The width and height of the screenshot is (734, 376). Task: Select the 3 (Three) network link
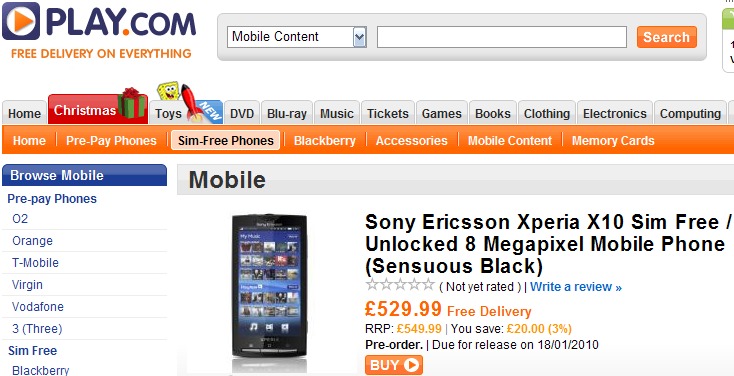coord(37,329)
